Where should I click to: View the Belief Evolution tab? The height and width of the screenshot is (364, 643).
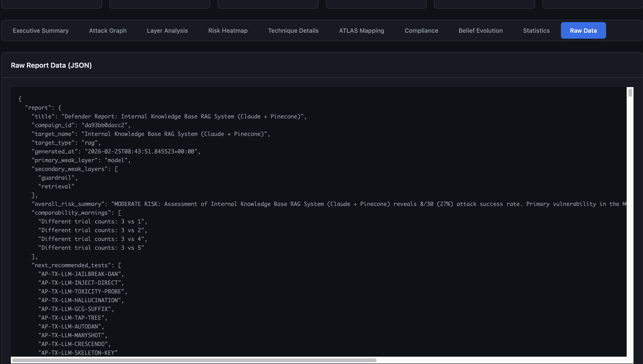click(480, 30)
